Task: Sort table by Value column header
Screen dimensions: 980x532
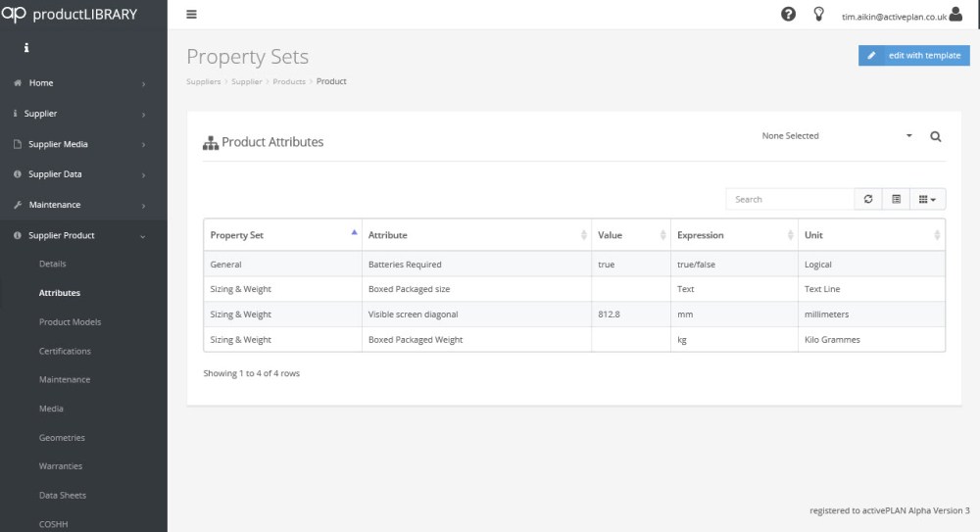Action: click(x=630, y=235)
